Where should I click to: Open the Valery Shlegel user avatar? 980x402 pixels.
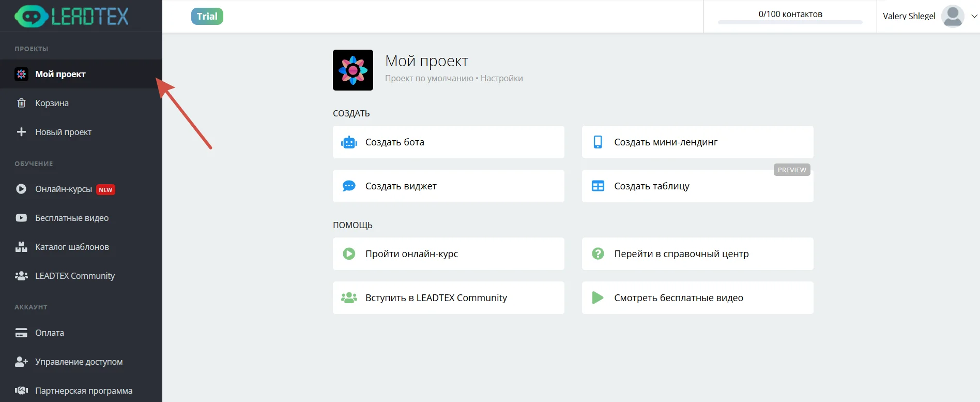[953, 16]
